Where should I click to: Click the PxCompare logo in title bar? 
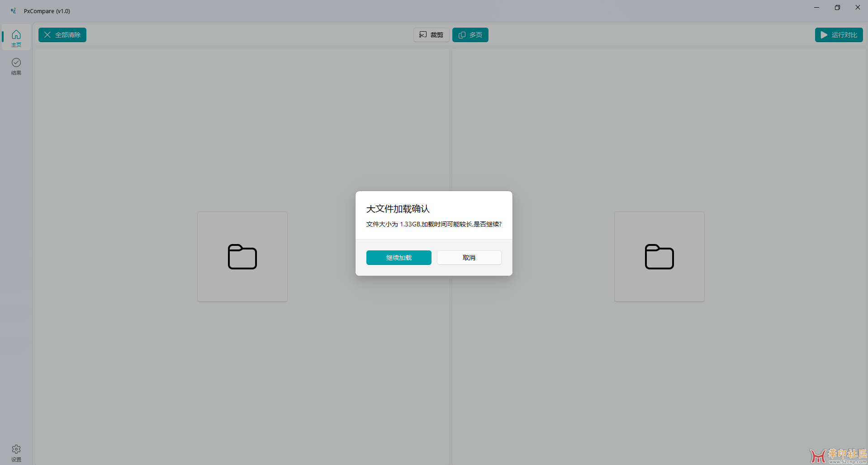click(14, 11)
